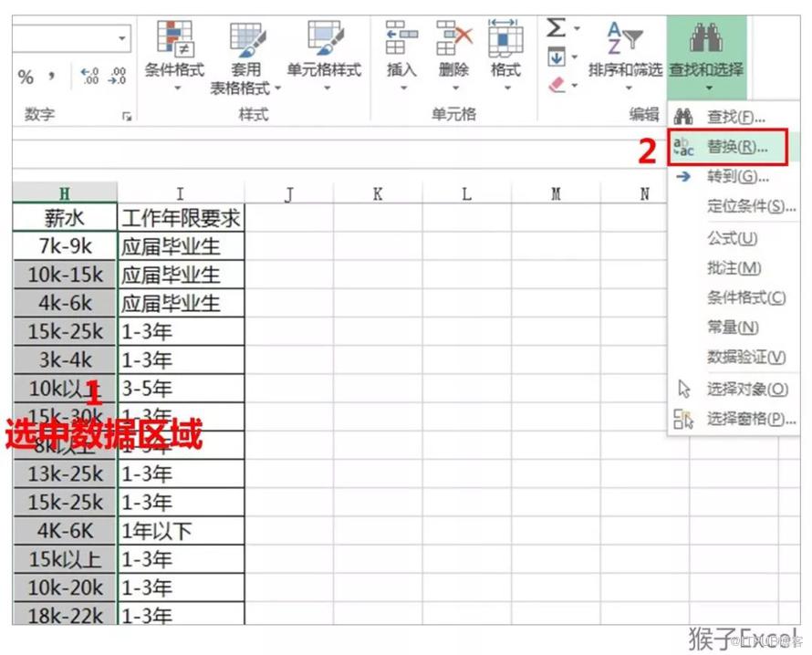Expand the Clear eraser dropdown arrow
Screen dimensions: 812x655
(575, 86)
